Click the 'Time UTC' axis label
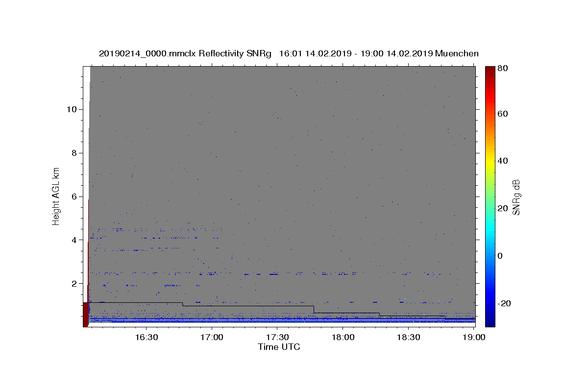Screen dimensions: 588x392 coord(279,347)
